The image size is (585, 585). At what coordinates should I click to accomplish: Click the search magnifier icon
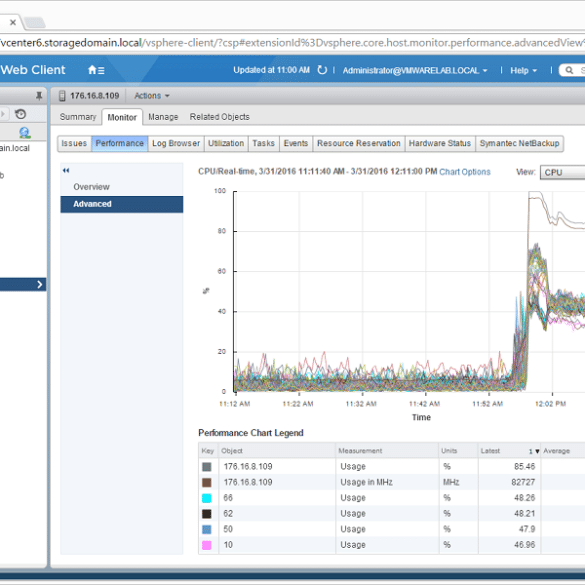569,70
